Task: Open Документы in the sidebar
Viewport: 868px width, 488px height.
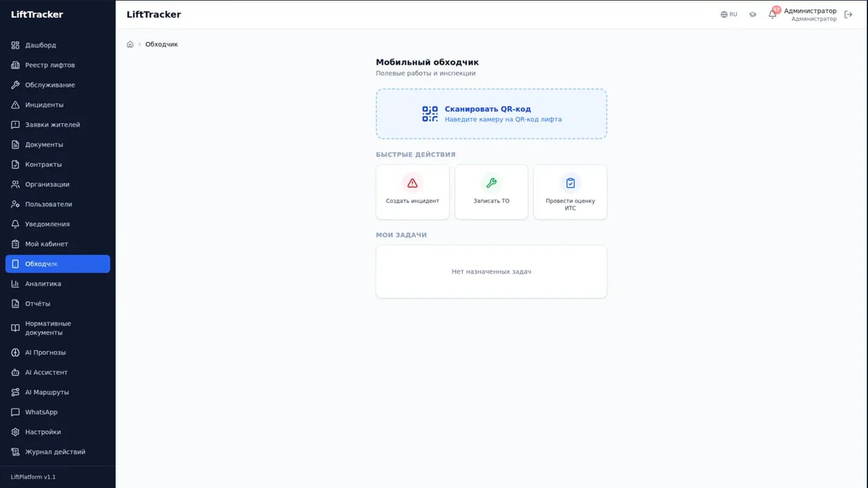Action: tap(58, 145)
